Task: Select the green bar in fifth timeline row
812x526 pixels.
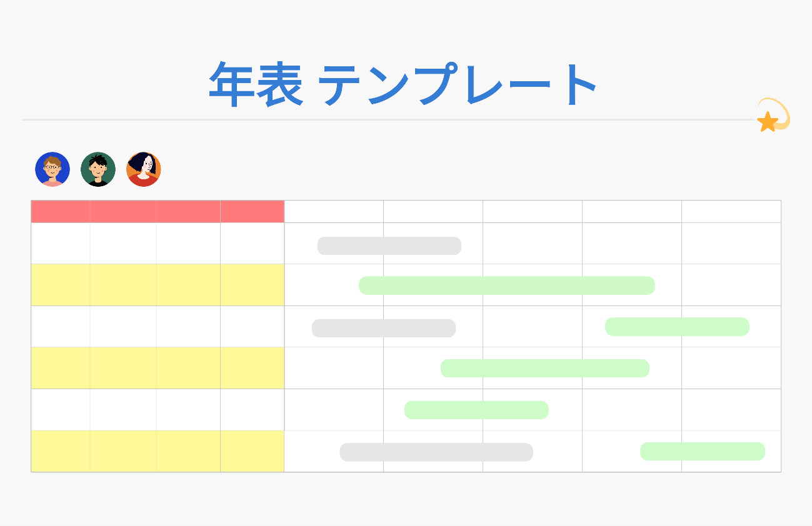Action: coord(476,410)
